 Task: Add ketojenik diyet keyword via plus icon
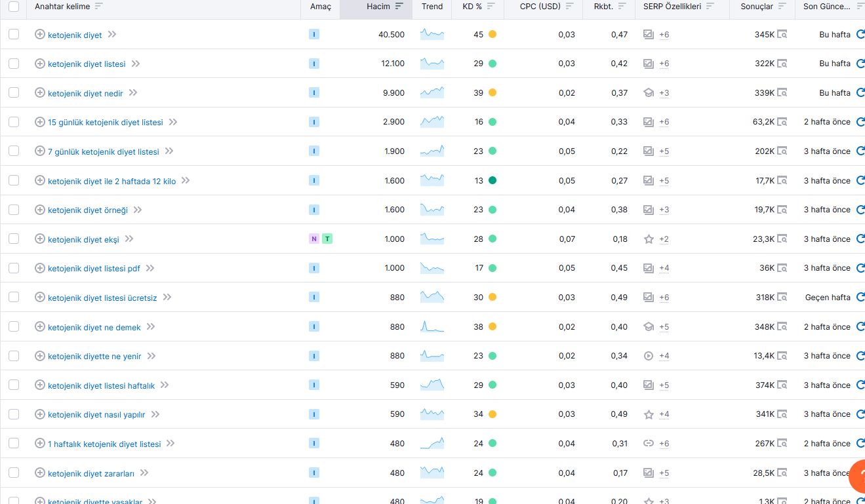(x=39, y=34)
